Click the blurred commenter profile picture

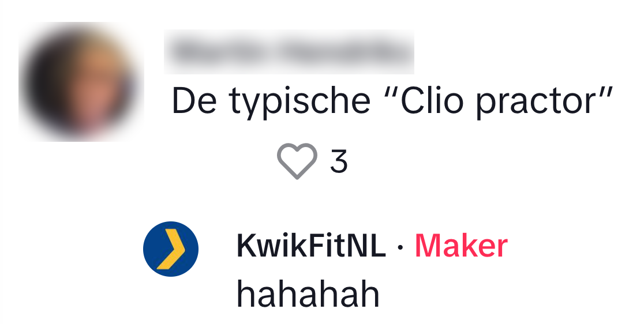(81, 82)
